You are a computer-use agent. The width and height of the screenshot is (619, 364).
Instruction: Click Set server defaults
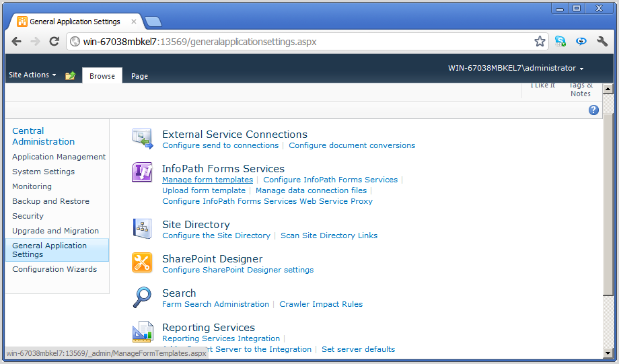click(358, 349)
